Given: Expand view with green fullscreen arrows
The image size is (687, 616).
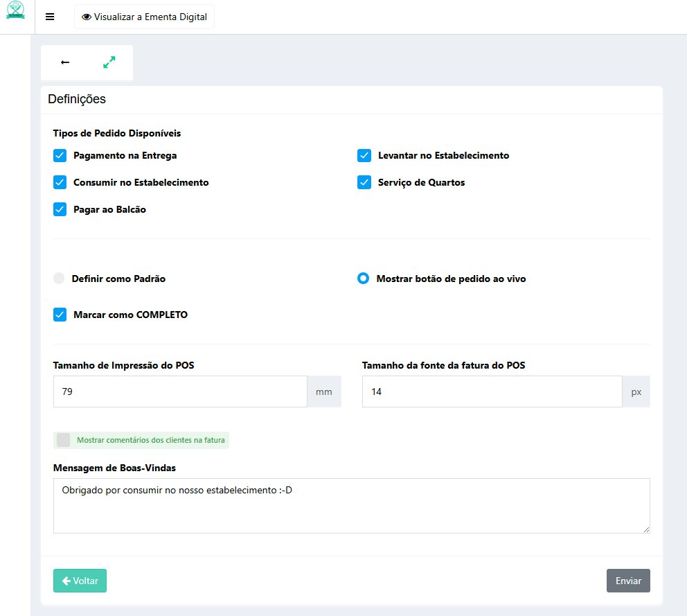Looking at the screenshot, I should pos(109,62).
